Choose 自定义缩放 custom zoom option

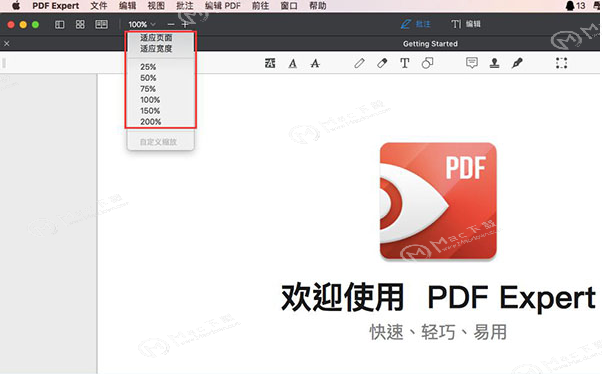pyautogui.click(x=158, y=142)
